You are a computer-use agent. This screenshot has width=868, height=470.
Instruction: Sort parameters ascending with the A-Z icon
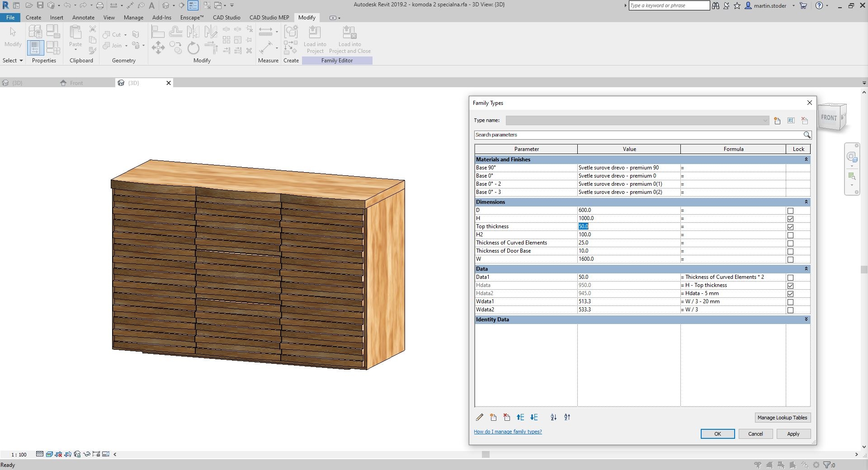click(x=553, y=418)
